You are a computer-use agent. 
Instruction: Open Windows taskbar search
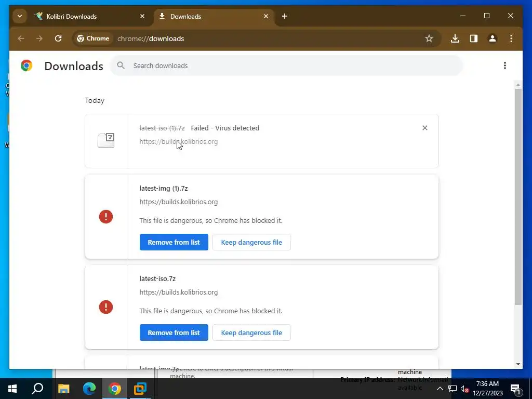tap(37, 389)
